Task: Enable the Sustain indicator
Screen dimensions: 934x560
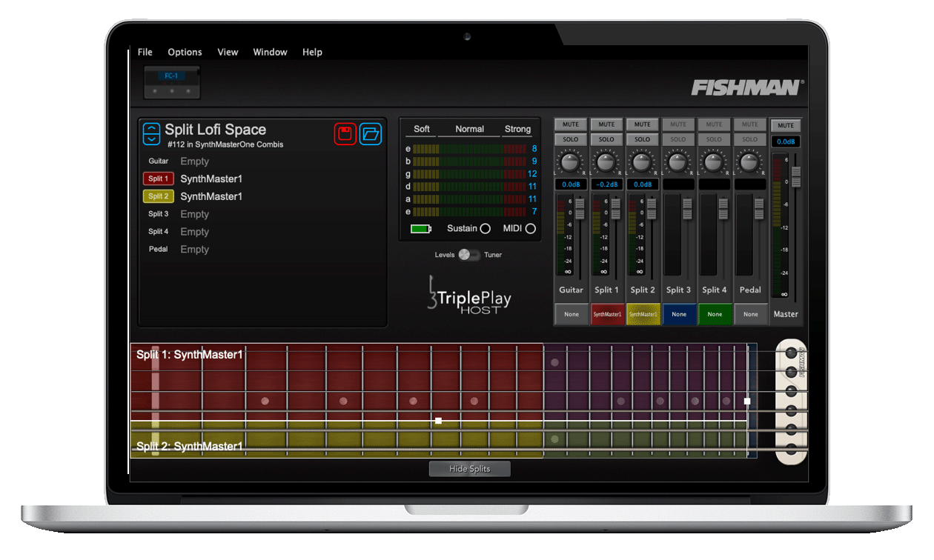Action: [487, 229]
